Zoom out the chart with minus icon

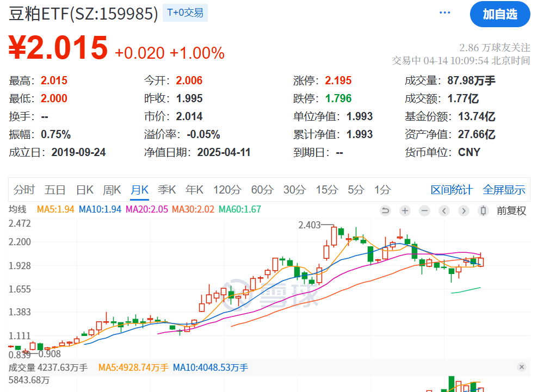click(425, 211)
